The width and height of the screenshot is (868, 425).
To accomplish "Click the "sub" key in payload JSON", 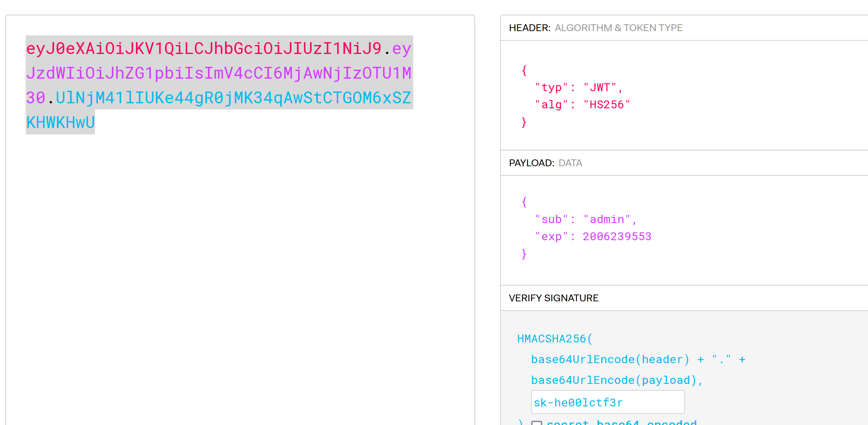I will click(552, 219).
